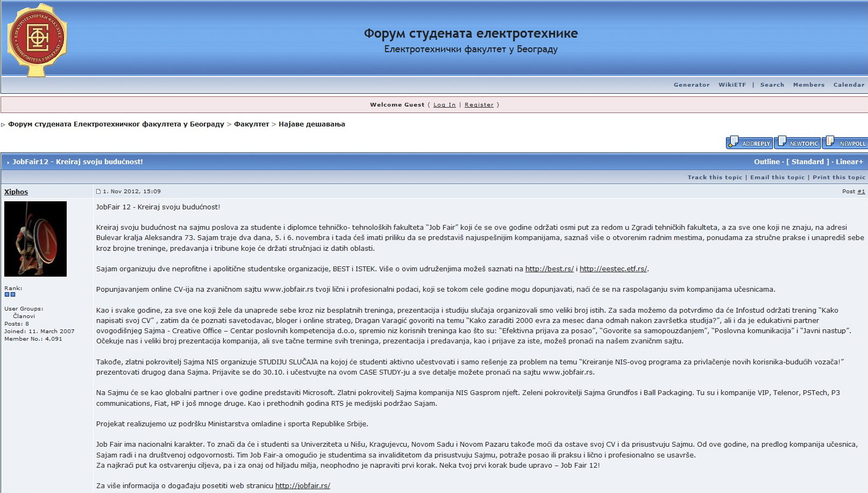Click the forum title Форум студената електротехнике

click(471, 33)
